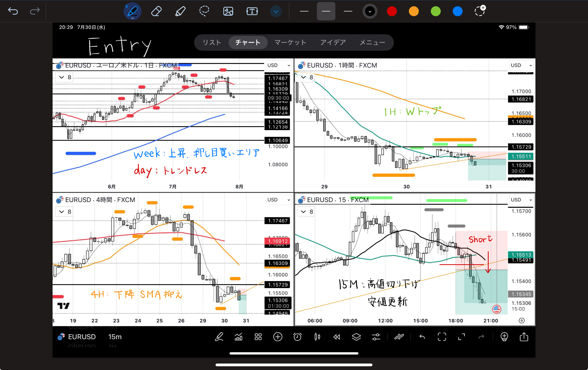The width and height of the screenshot is (588, 370).
Task: Switch to the リスト tab
Action: tap(212, 43)
